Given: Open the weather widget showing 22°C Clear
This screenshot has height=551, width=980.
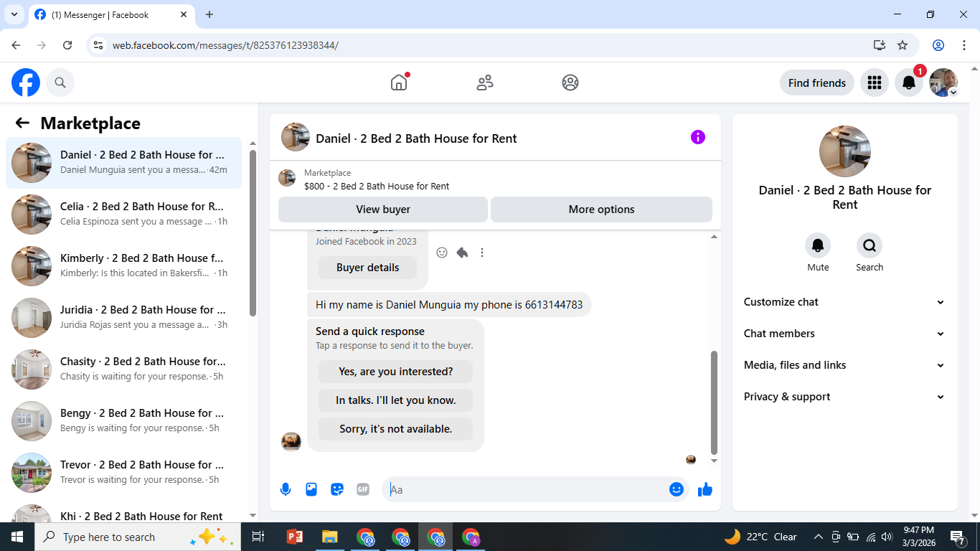Looking at the screenshot, I should pos(760,537).
